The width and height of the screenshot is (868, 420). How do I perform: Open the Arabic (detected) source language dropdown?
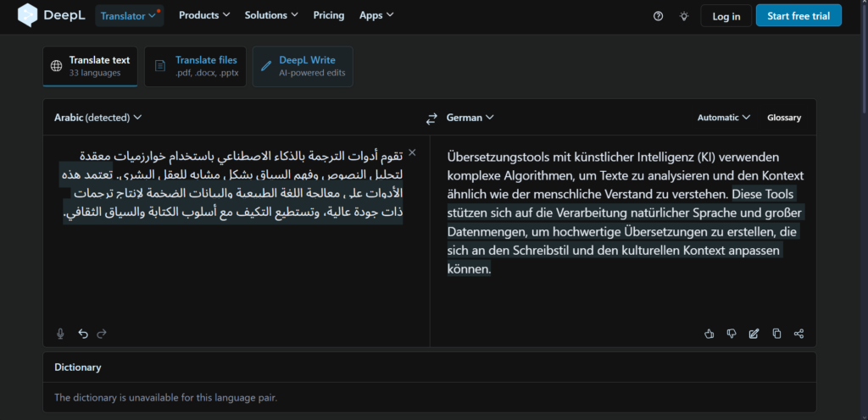pyautogui.click(x=98, y=117)
